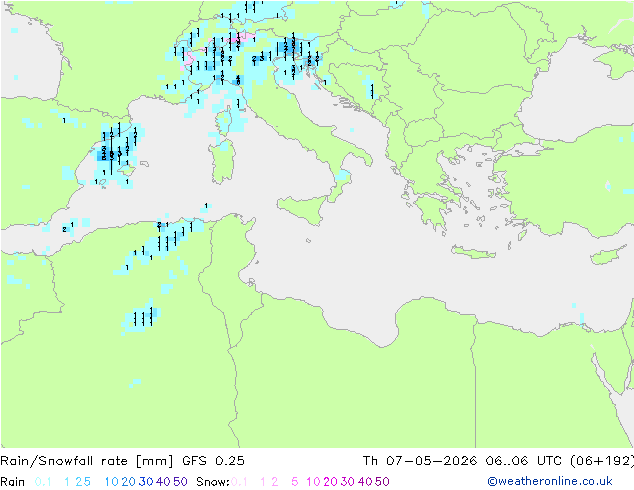This screenshot has height=490, width=634.
Task: Click the island of Sicily on the map
Action: coord(304,208)
